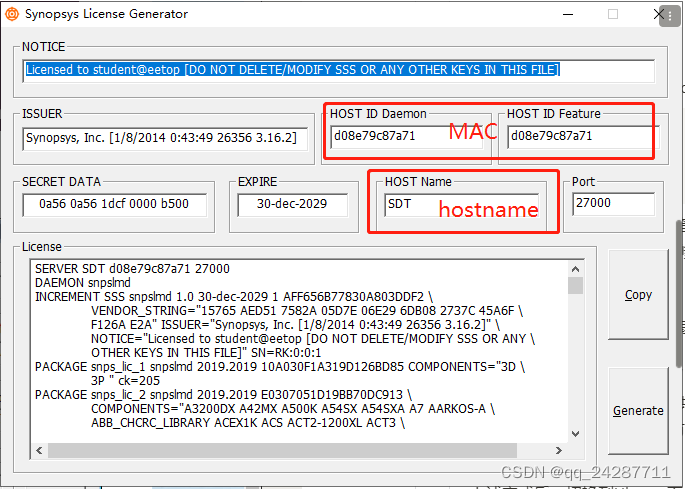Click the EXPIRE date field
Viewport: 686px width, 490px height.
[x=293, y=205]
